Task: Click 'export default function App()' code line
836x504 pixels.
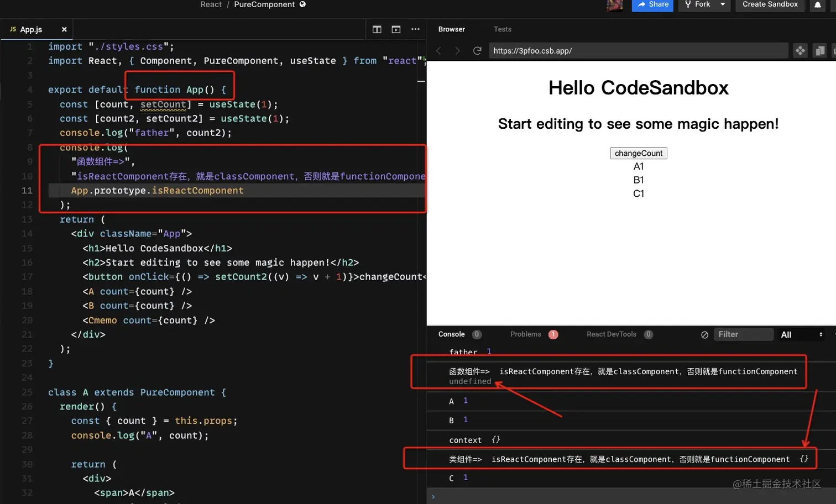Action: [137, 90]
